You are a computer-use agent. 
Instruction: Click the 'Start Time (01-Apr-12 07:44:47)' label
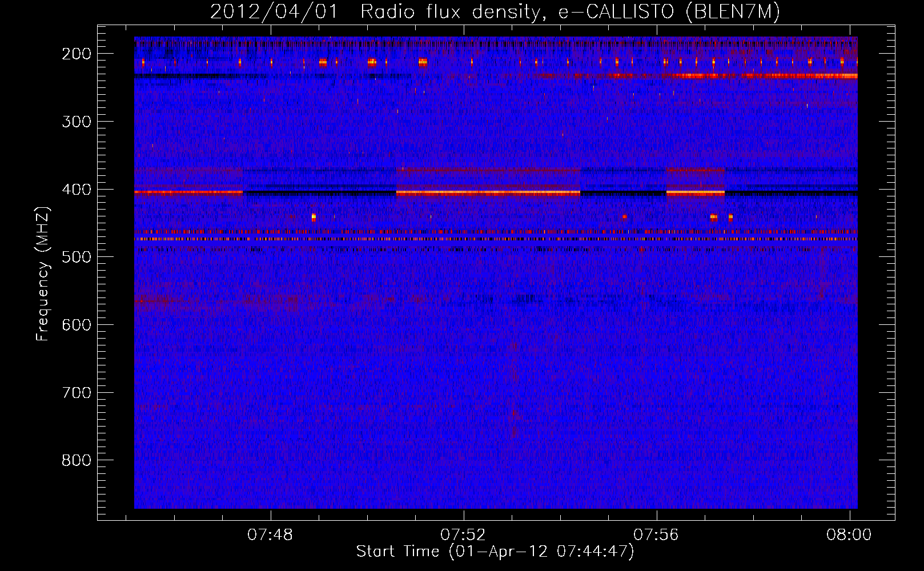(x=495, y=552)
